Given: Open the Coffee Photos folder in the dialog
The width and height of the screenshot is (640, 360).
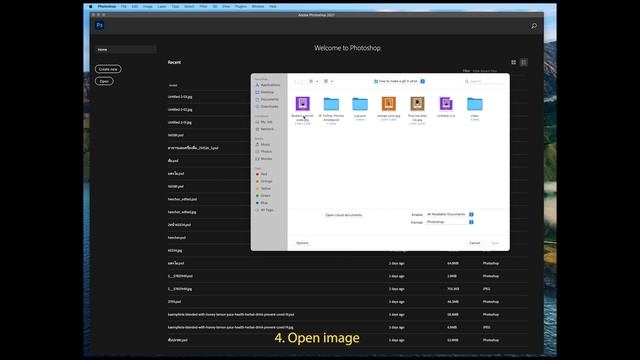Looking at the screenshot, I should 331,104.
